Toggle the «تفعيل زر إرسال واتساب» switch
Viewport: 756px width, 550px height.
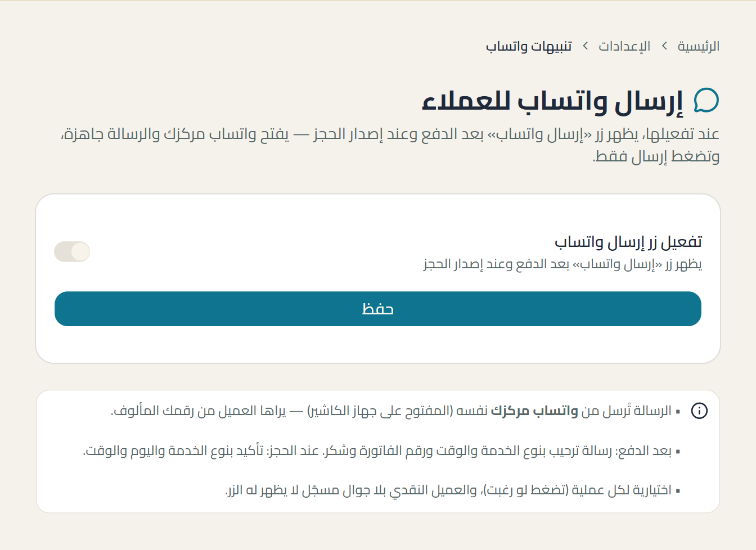pyautogui.click(x=72, y=251)
